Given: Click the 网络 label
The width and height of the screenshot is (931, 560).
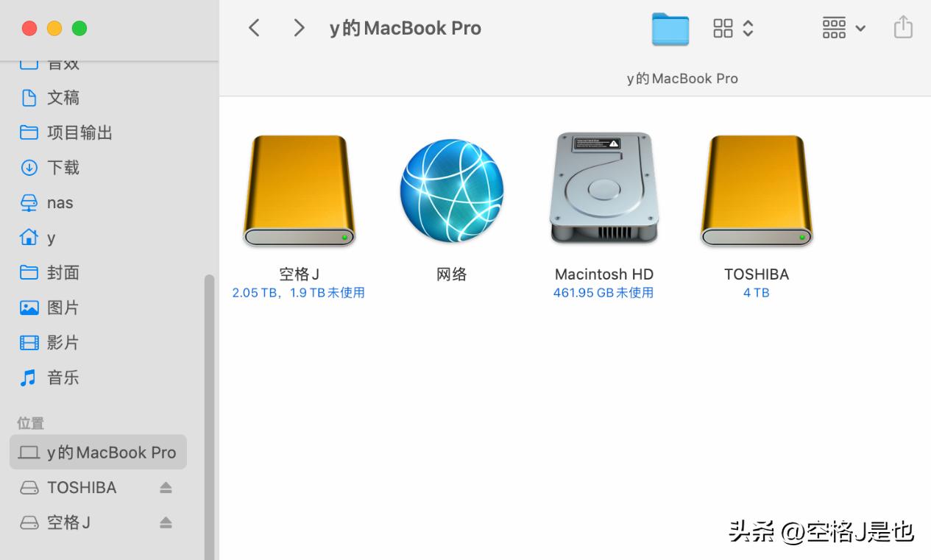Looking at the screenshot, I should (x=452, y=274).
